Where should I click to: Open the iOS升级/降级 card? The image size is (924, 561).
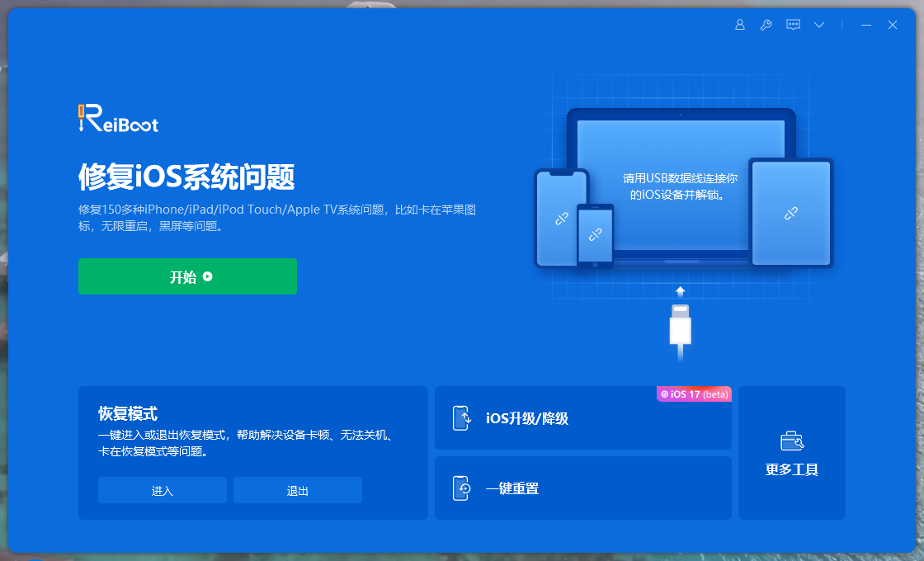pos(582,417)
